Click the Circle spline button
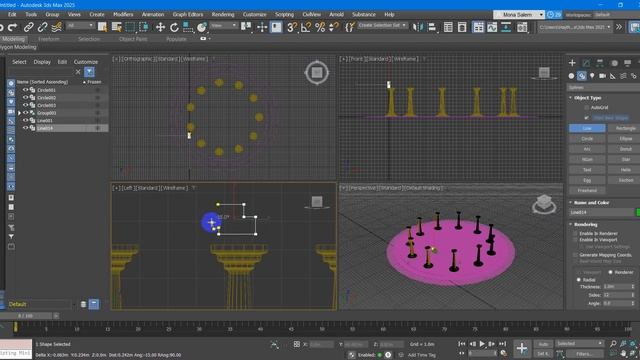 click(587, 139)
